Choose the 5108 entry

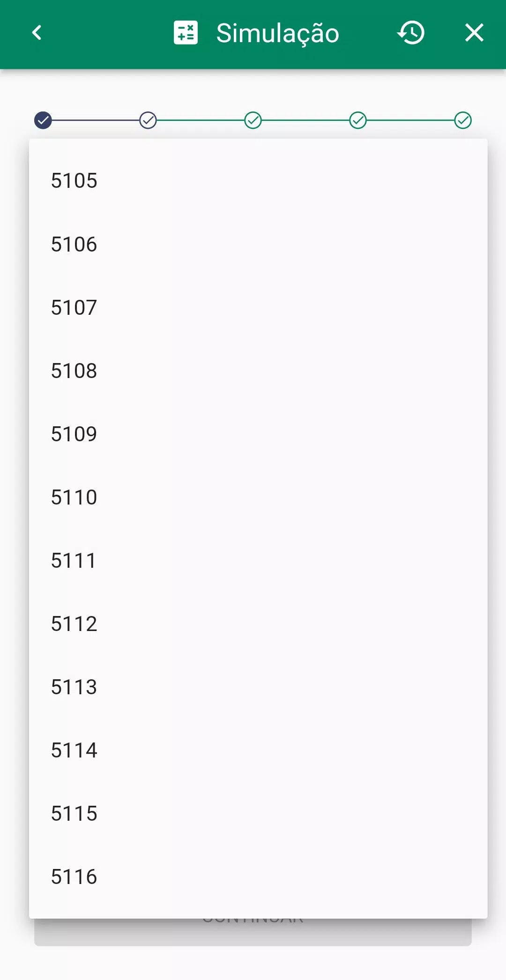click(258, 371)
